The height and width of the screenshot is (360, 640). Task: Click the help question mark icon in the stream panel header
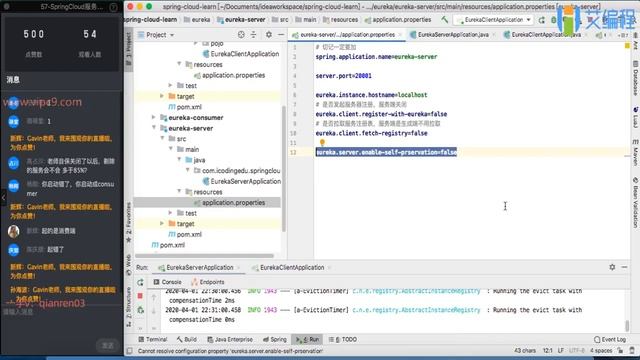(113, 7)
